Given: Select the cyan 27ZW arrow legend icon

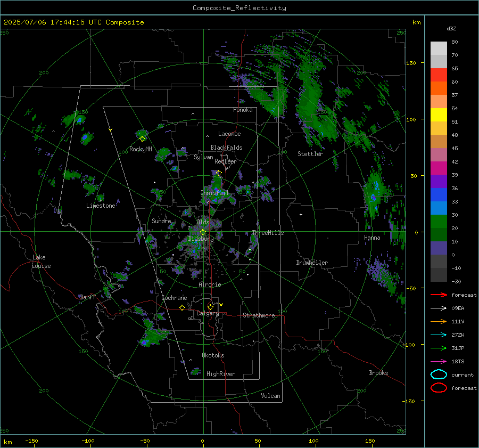Looking at the screenshot, I should (x=439, y=335).
